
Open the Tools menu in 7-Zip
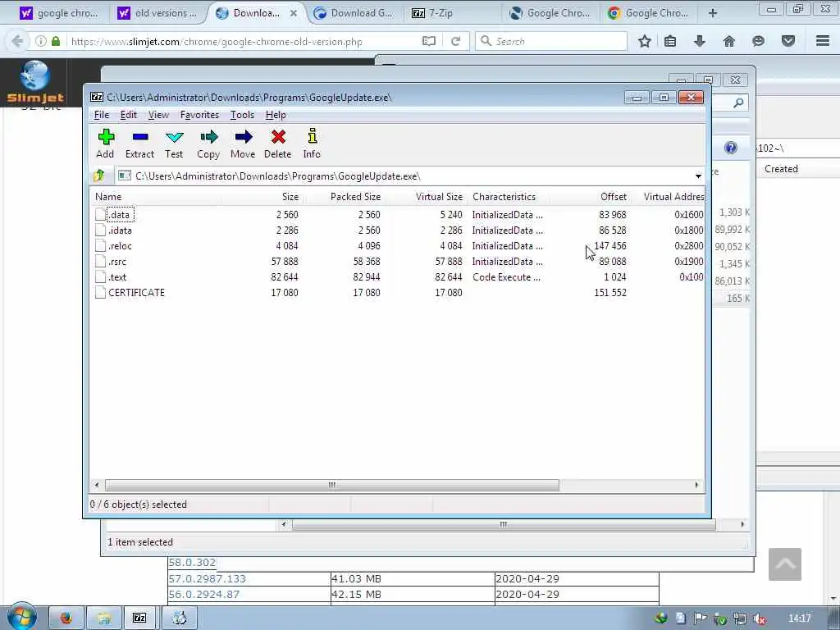[242, 115]
